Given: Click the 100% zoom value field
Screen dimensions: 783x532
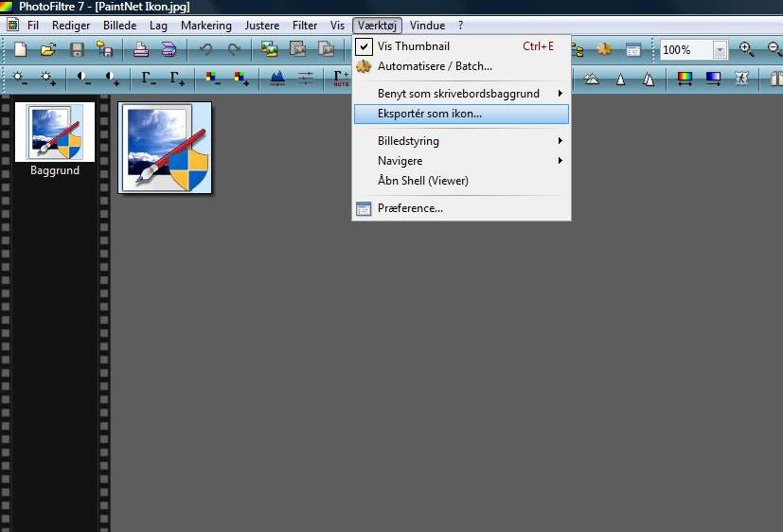Looking at the screenshot, I should coord(686,50).
